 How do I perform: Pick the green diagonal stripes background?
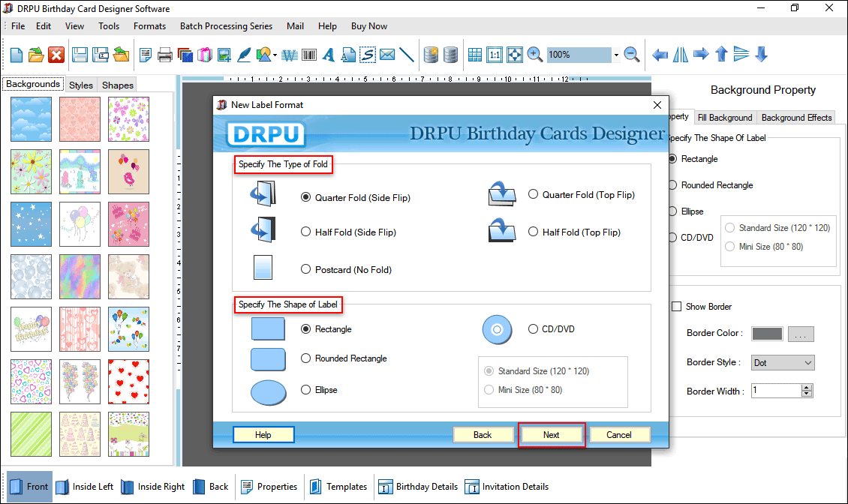tap(31, 434)
